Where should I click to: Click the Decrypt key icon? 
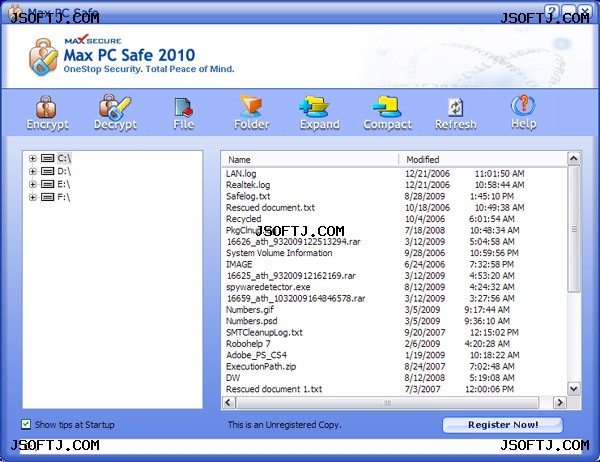point(114,107)
